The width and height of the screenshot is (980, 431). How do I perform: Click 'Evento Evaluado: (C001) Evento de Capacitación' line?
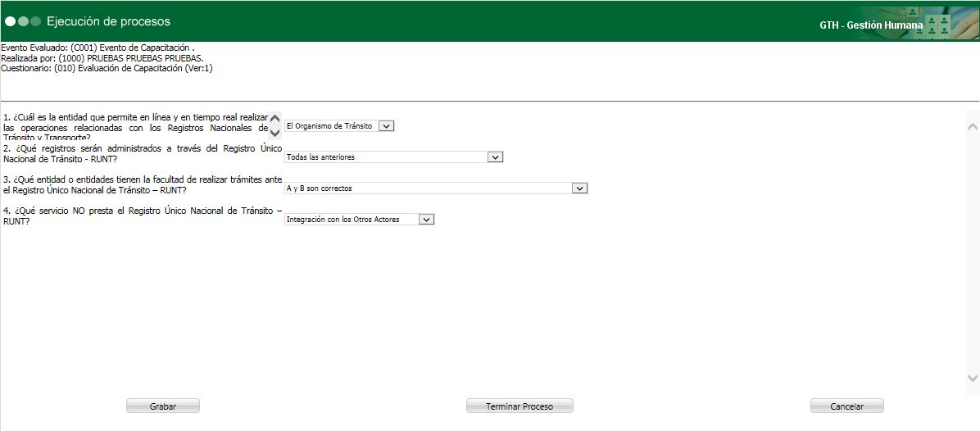point(98,48)
